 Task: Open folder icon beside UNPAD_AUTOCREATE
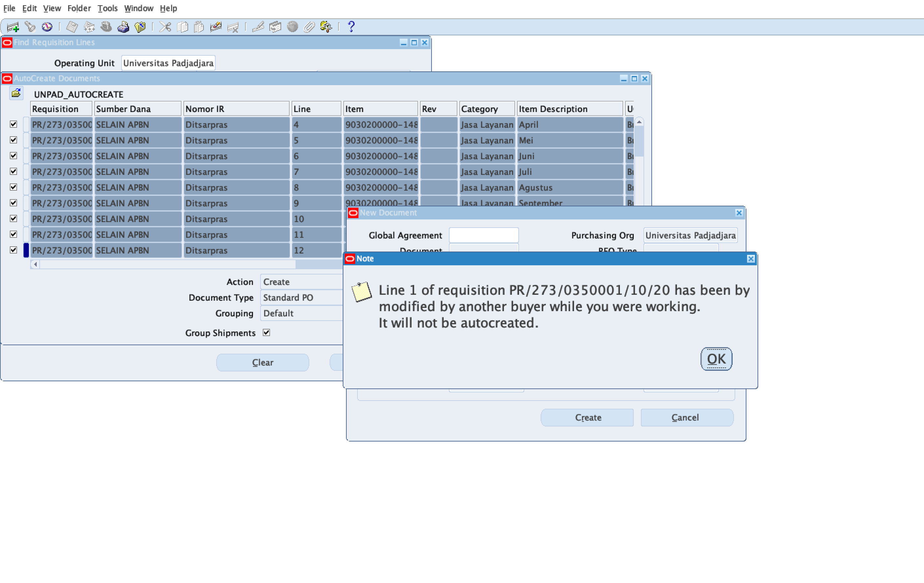(16, 93)
